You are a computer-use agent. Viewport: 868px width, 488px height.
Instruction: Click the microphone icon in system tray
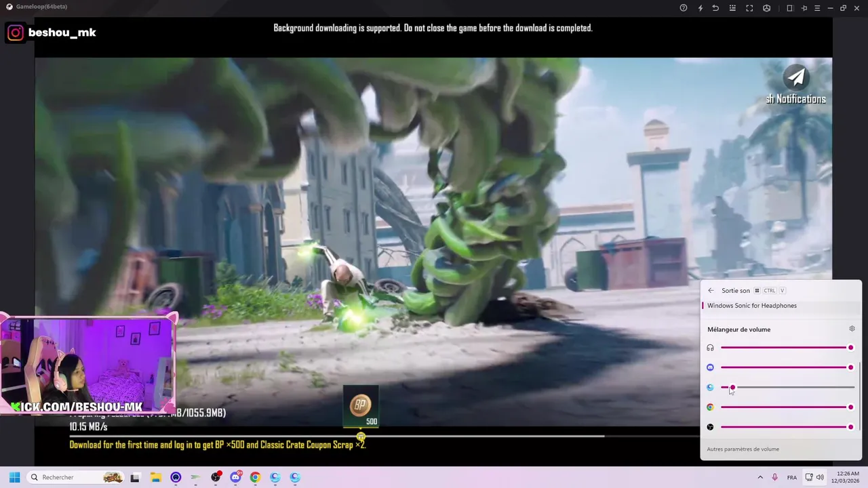pos(774,477)
